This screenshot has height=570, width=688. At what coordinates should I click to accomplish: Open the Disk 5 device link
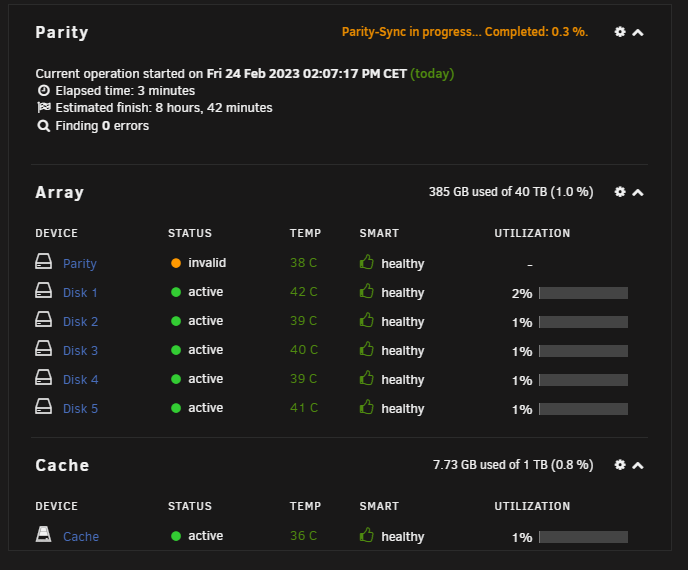[81, 409]
